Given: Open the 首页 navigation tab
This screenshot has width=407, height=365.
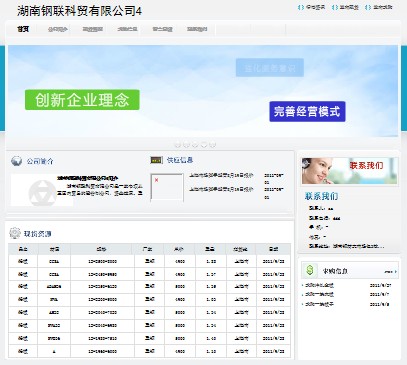Looking at the screenshot, I should tap(23, 29).
